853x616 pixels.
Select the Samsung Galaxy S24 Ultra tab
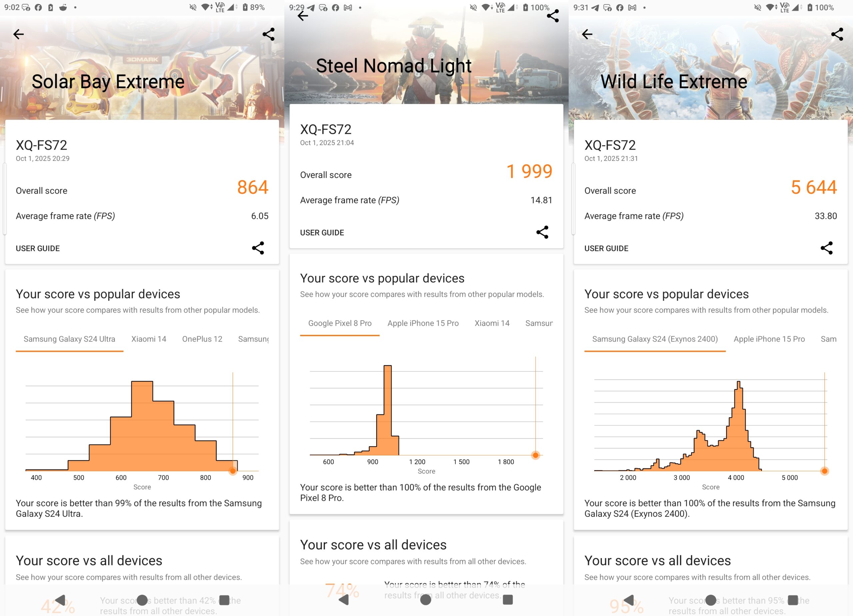coord(69,339)
